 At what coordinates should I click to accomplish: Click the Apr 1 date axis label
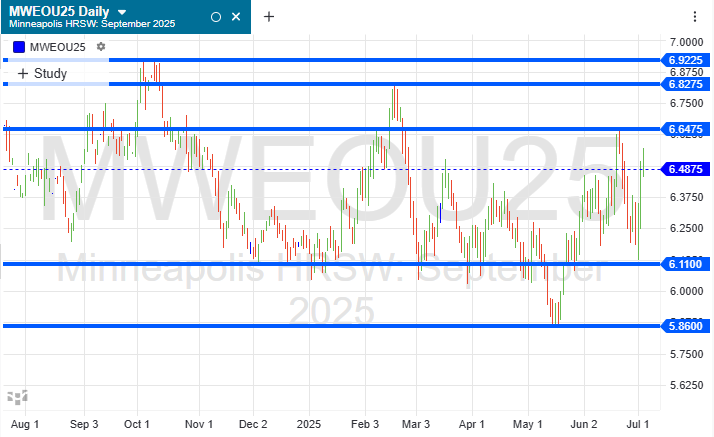pos(472,424)
